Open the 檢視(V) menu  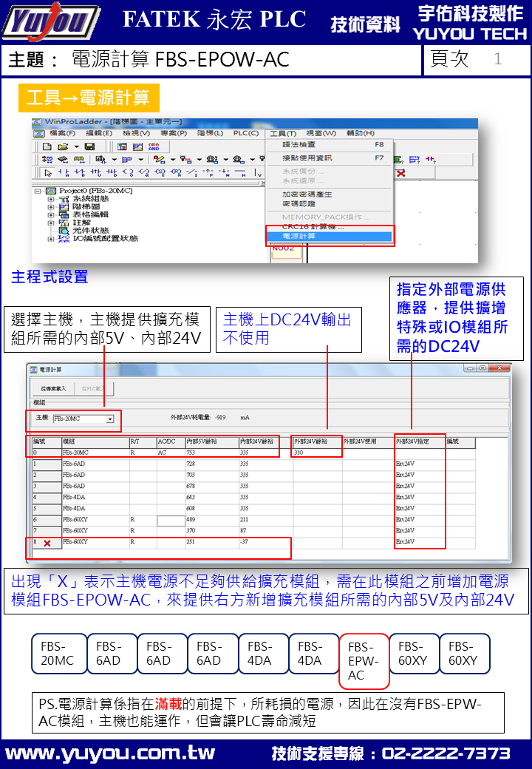point(136,133)
